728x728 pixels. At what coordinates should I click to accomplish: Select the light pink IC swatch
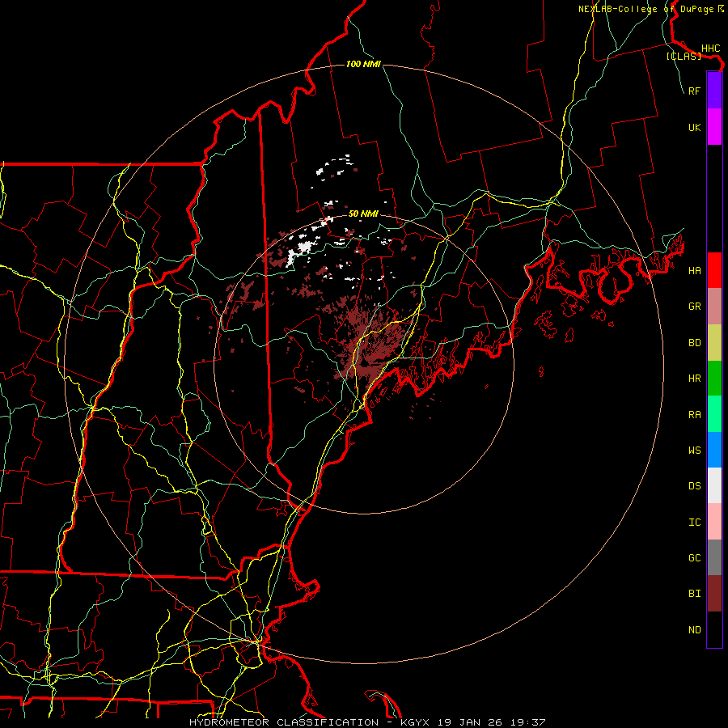tap(714, 522)
